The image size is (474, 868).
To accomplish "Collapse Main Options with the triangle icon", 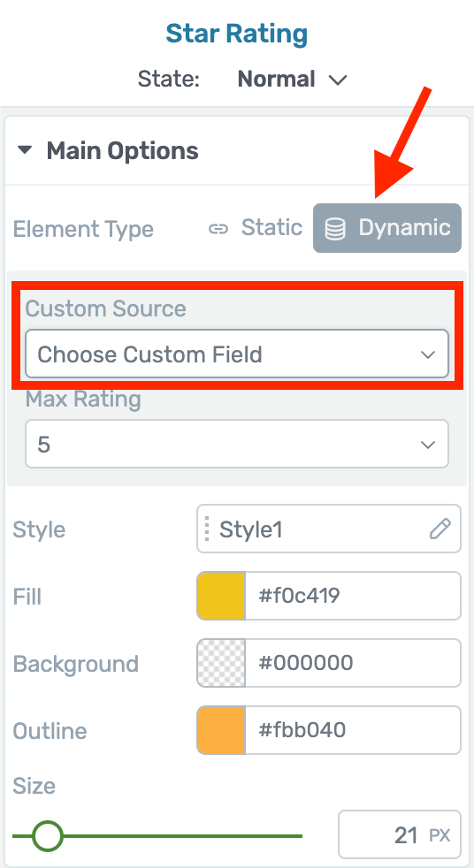I will click(x=25, y=150).
